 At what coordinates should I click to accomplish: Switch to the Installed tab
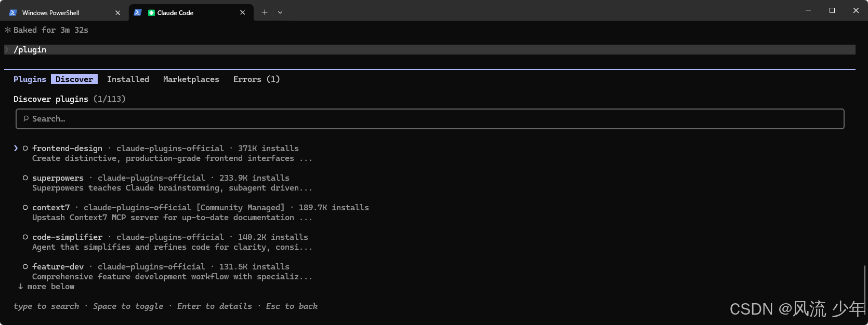(128, 79)
